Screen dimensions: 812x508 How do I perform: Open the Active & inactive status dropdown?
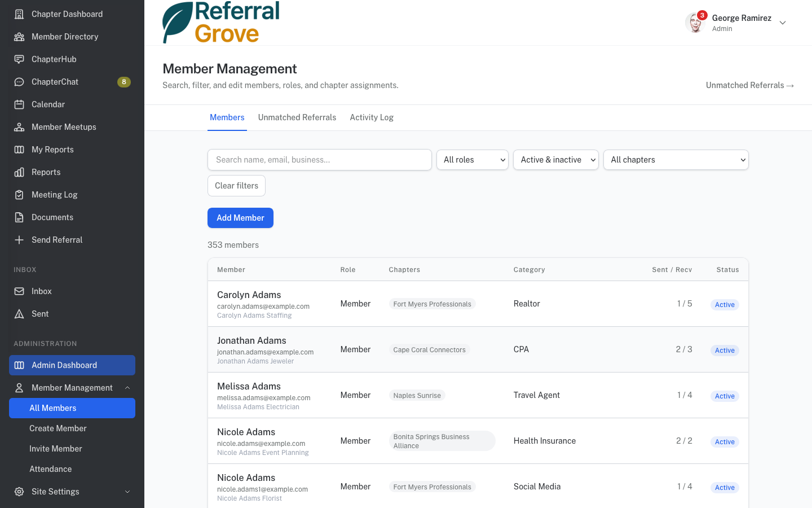pos(556,160)
